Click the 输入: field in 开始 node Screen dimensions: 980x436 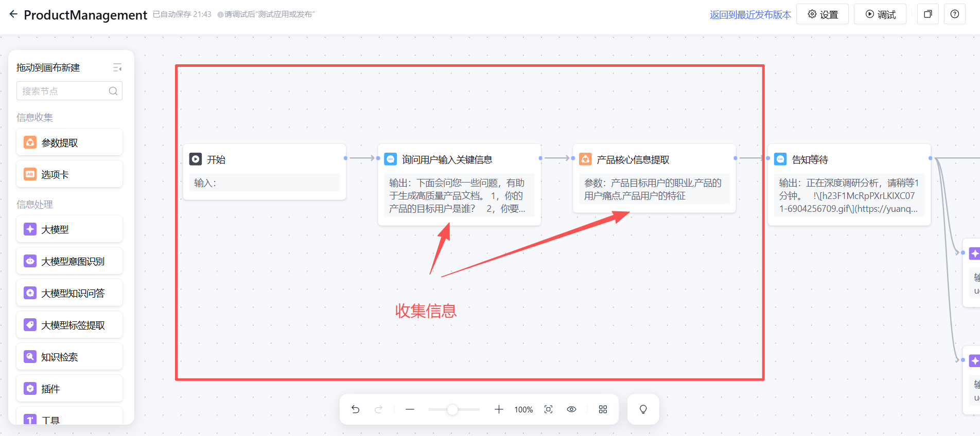265,183
